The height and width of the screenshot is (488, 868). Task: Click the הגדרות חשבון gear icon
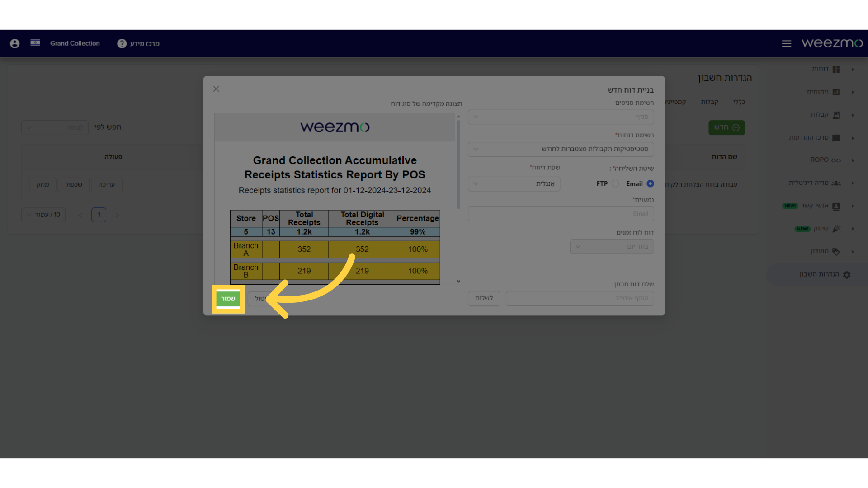point(847,275)
